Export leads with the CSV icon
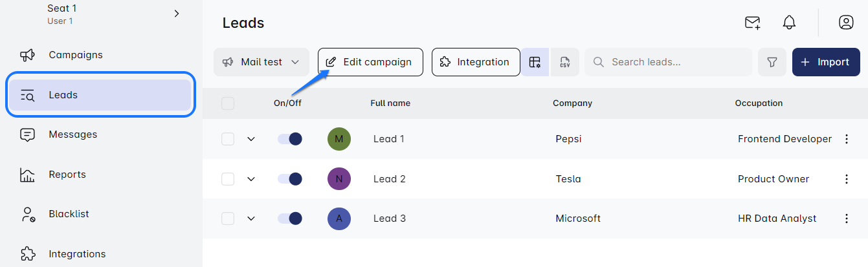This screenshot has width=868, height=267. pyautogui.click(x=564, y=62)
